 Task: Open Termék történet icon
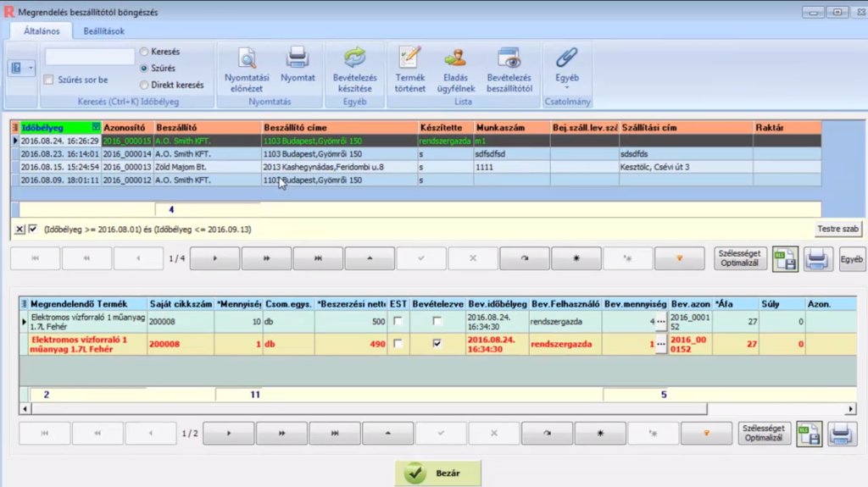410,67
